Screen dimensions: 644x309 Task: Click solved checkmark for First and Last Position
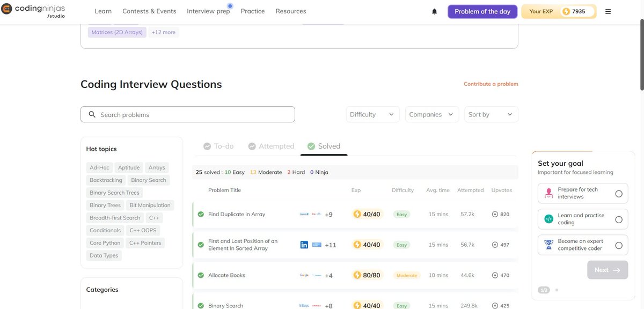(201, 245)
